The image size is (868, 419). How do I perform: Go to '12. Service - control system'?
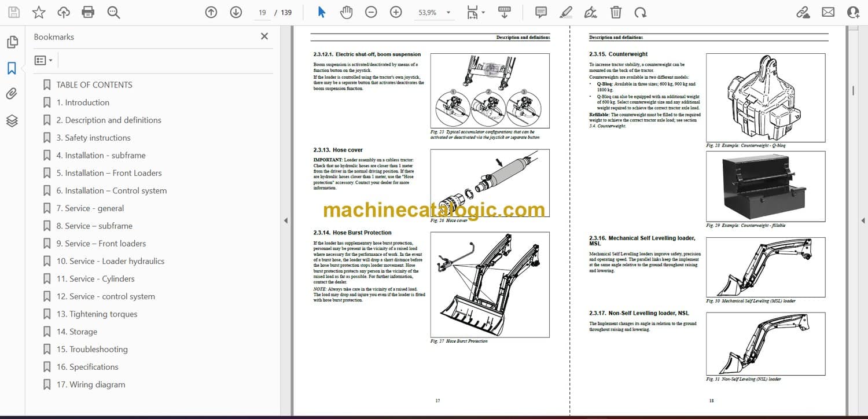coord(105,296)
